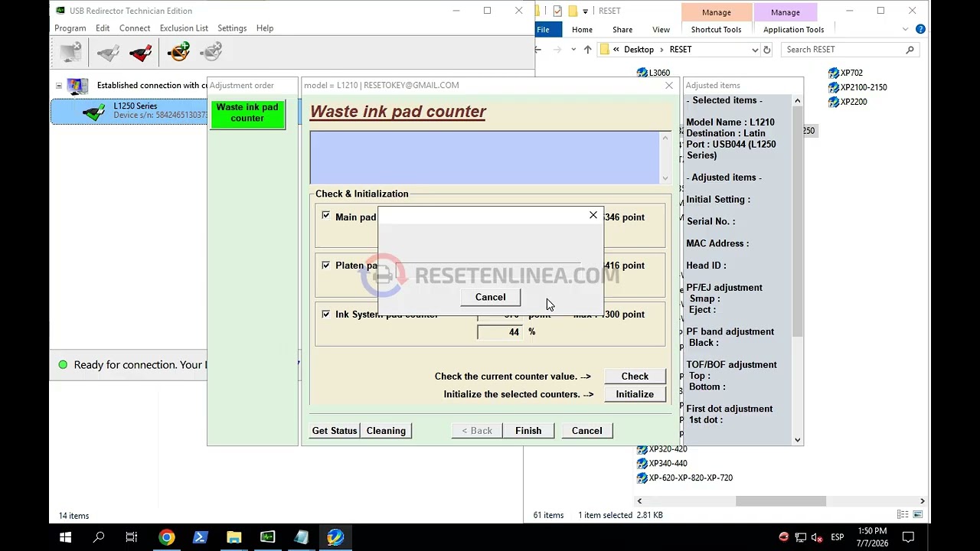Click Cancel in the progress dialog

490,297
